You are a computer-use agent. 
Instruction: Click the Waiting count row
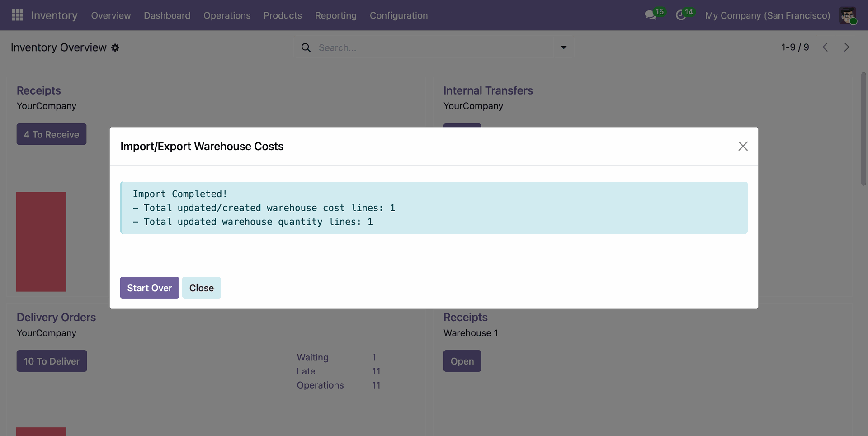[339, 357]
